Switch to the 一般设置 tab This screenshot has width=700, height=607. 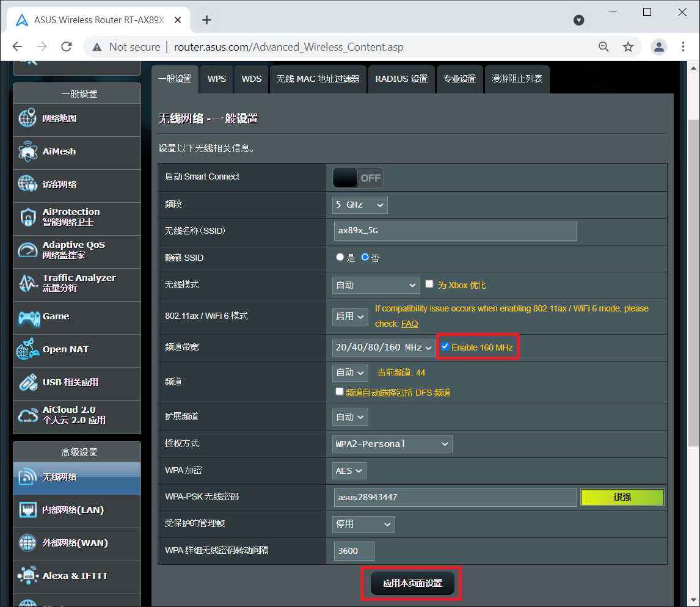(x=175, y=79)
